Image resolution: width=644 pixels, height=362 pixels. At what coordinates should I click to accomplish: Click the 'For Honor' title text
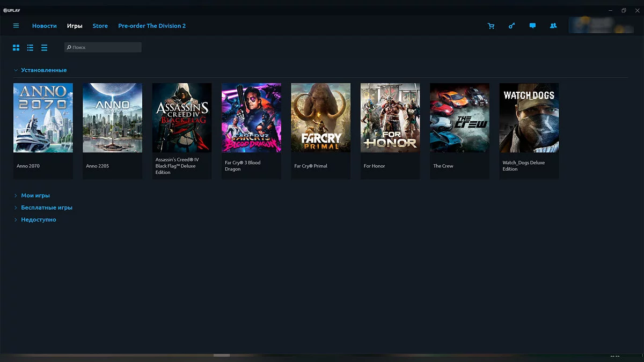coord(375,166)
